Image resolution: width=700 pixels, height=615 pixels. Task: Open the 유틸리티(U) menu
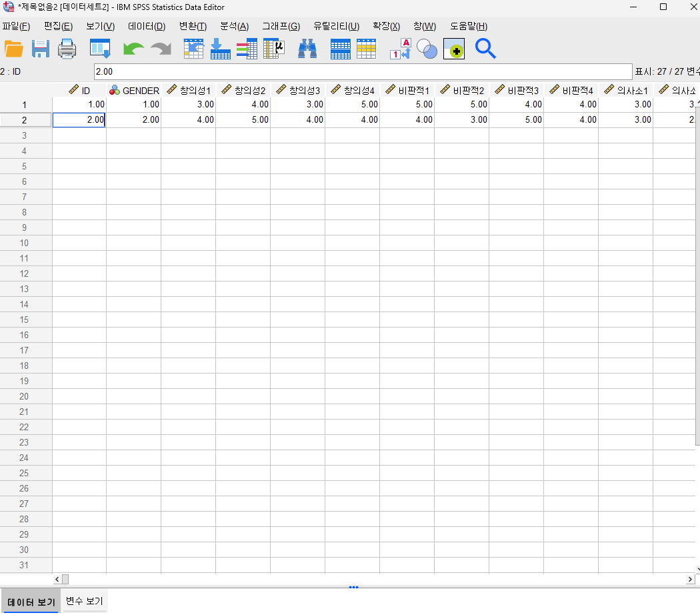336,27
